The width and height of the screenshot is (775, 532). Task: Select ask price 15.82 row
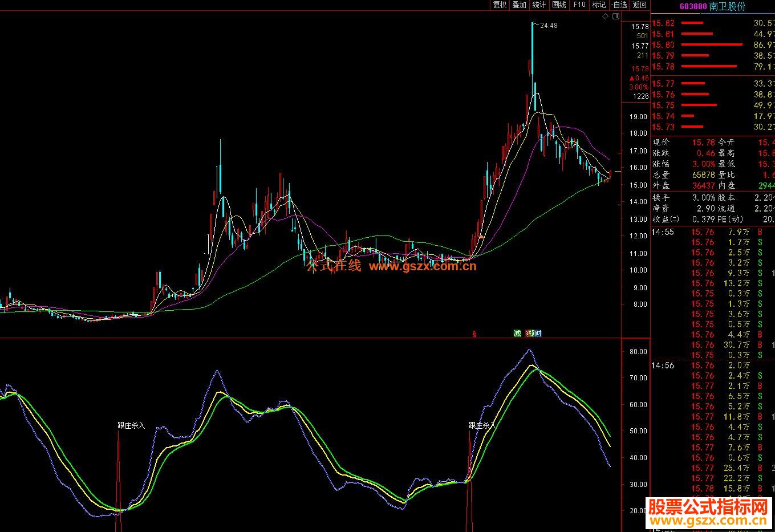point(713,23)
